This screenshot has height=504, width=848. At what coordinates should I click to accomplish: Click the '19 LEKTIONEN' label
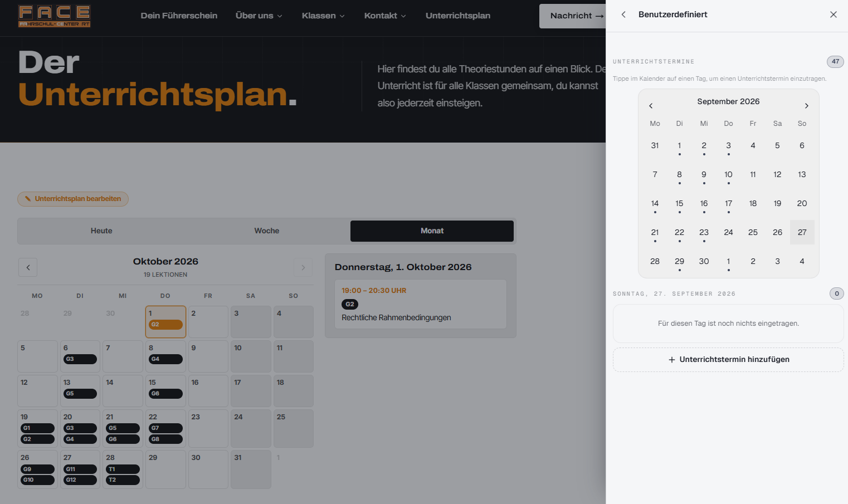165,275
